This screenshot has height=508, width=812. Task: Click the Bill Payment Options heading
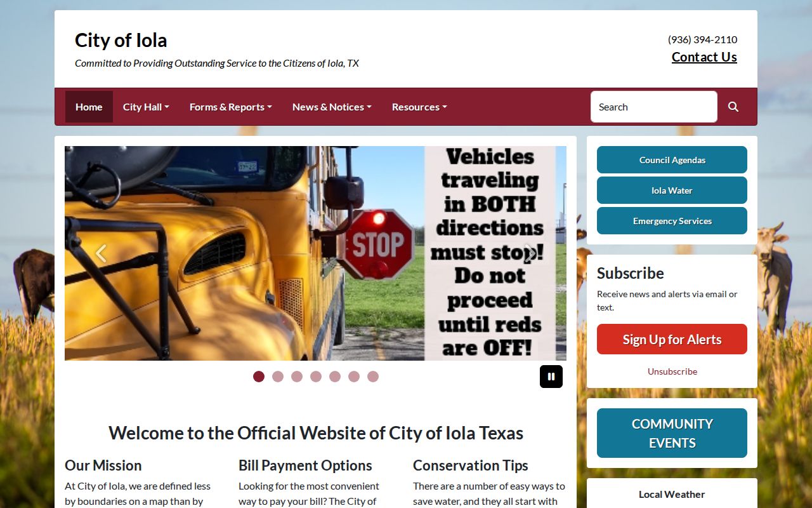point(305,465)
